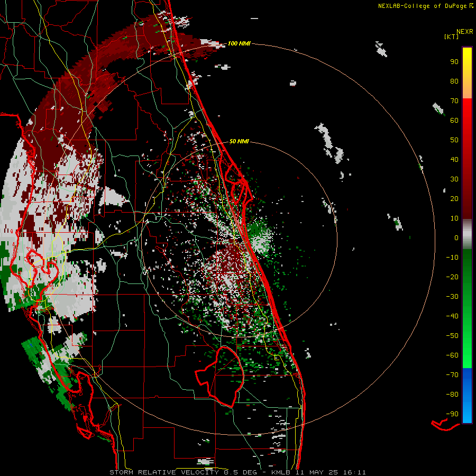
Task: Click the 70 value on the velocity scale
Action: [454, 101]
